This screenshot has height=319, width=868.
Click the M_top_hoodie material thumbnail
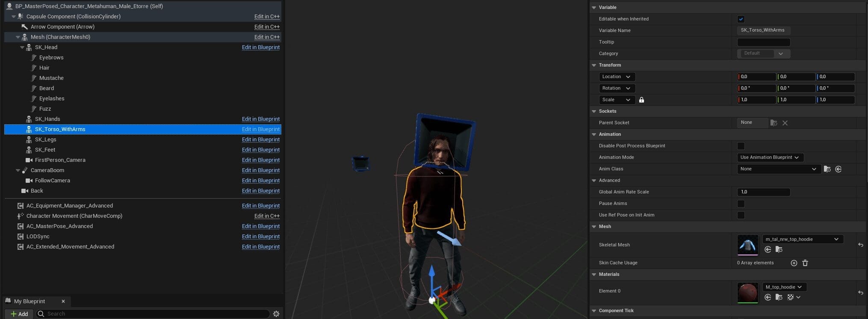click(747, 293)
